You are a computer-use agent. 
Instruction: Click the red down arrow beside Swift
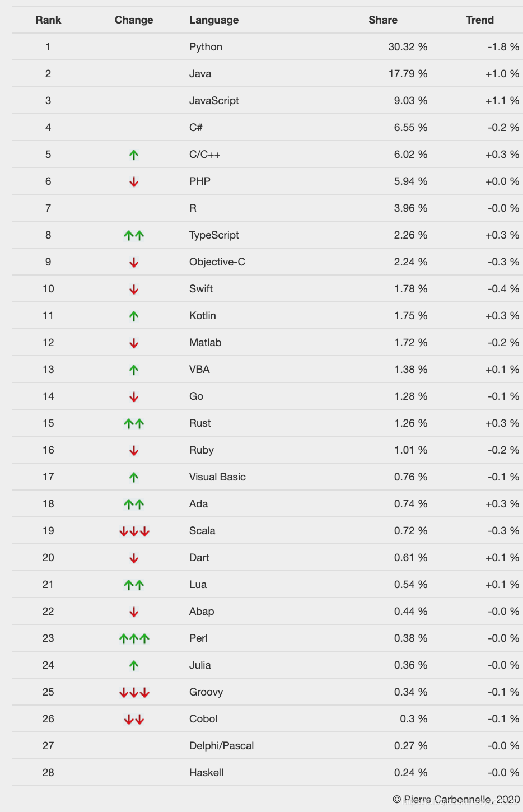pyautogui.click(x=133, y=289)
